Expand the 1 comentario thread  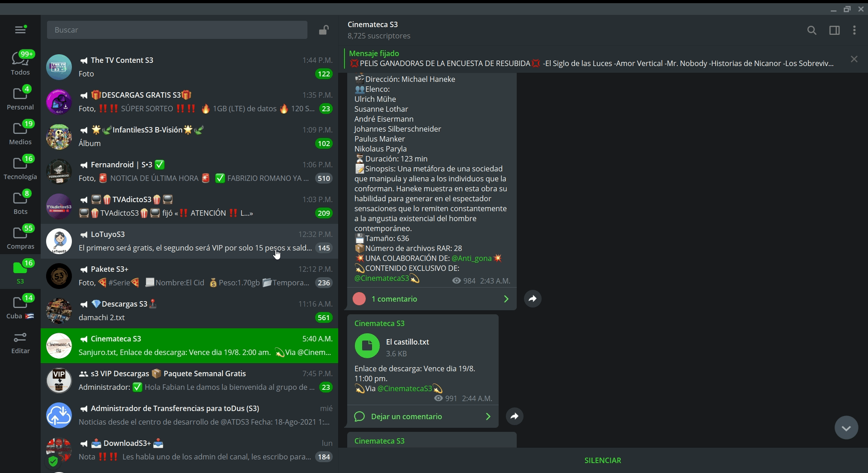tap(431, 299)
